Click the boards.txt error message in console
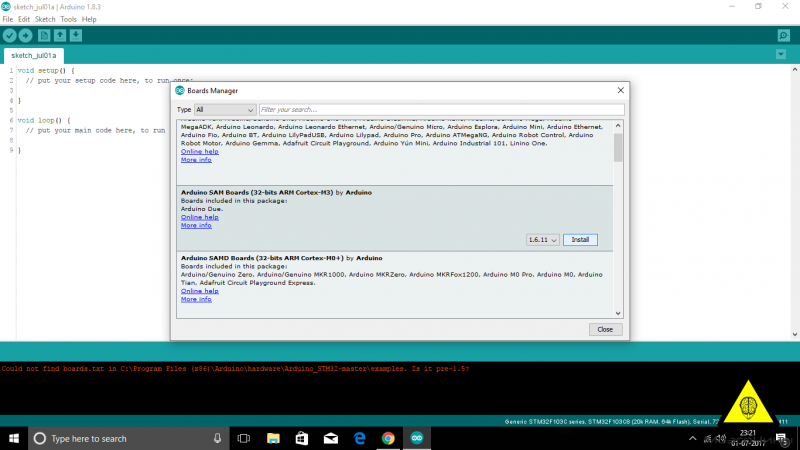The width and height of the screenshot is (800, 450). pyautogui.click(x=235, y=368)
